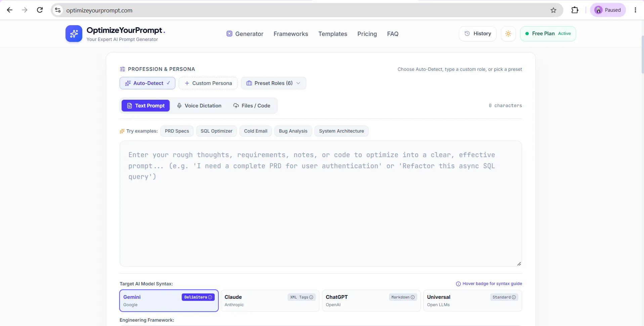This screenshot has width=644, height=326.
Task: Open the History button
Action: [477, 34]
